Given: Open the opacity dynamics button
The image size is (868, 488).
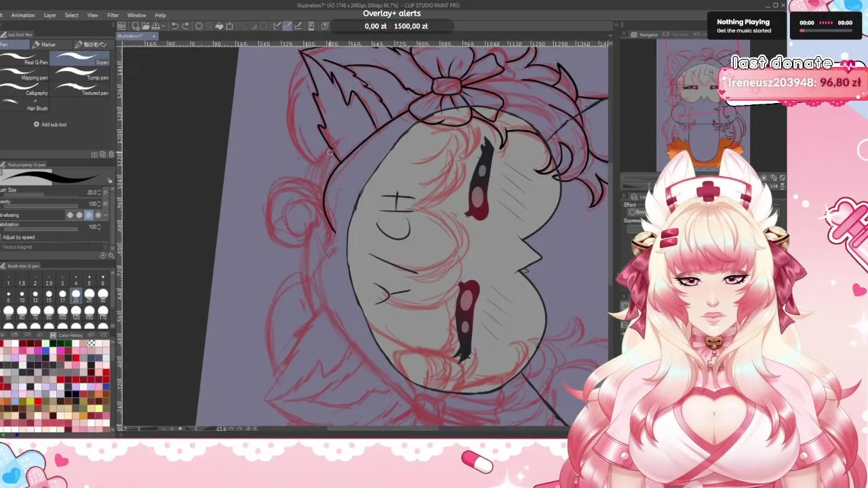Looking at the screenshot, I should point(105,203).
